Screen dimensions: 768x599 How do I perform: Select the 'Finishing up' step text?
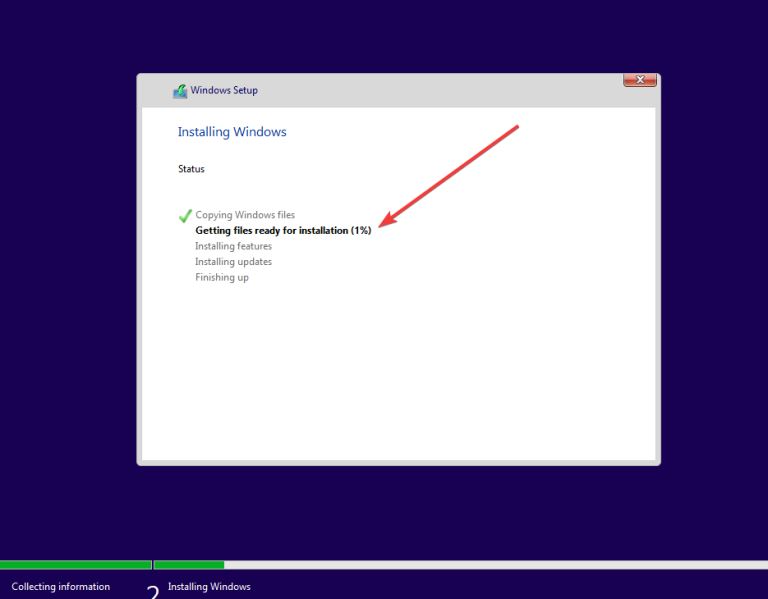point(222,277)
